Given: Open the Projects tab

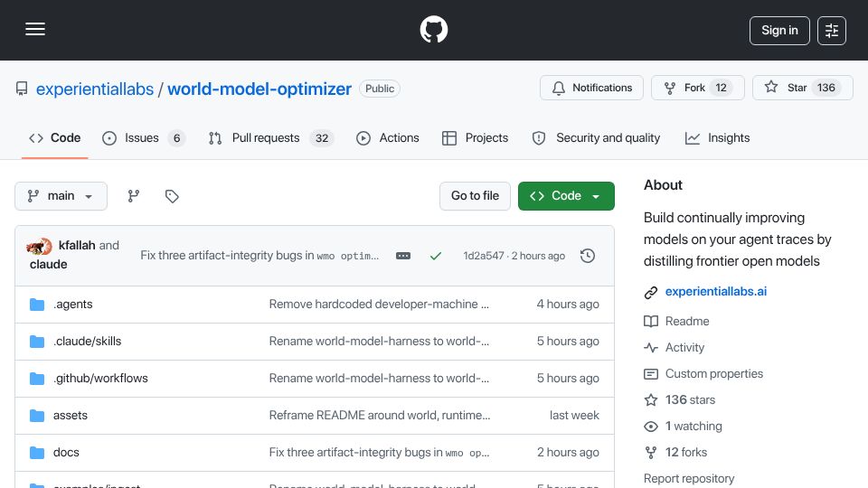Looking at the screenshot, I should coord(475,137).
